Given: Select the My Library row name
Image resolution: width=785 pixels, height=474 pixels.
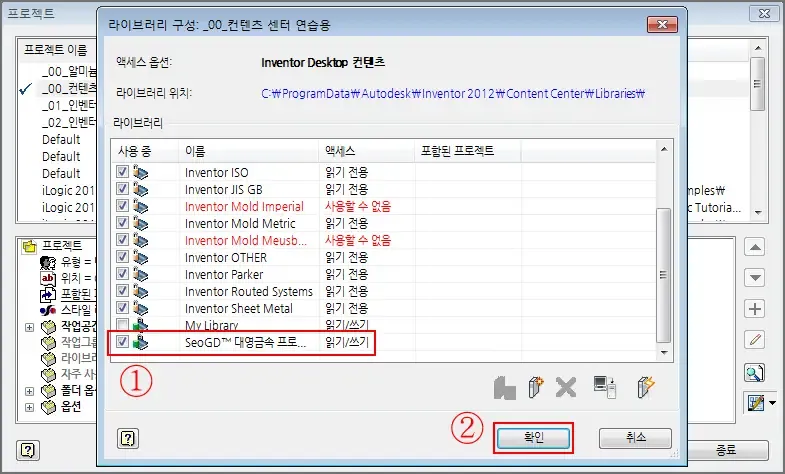Looking at the screenshot, I should click(211, 325).
